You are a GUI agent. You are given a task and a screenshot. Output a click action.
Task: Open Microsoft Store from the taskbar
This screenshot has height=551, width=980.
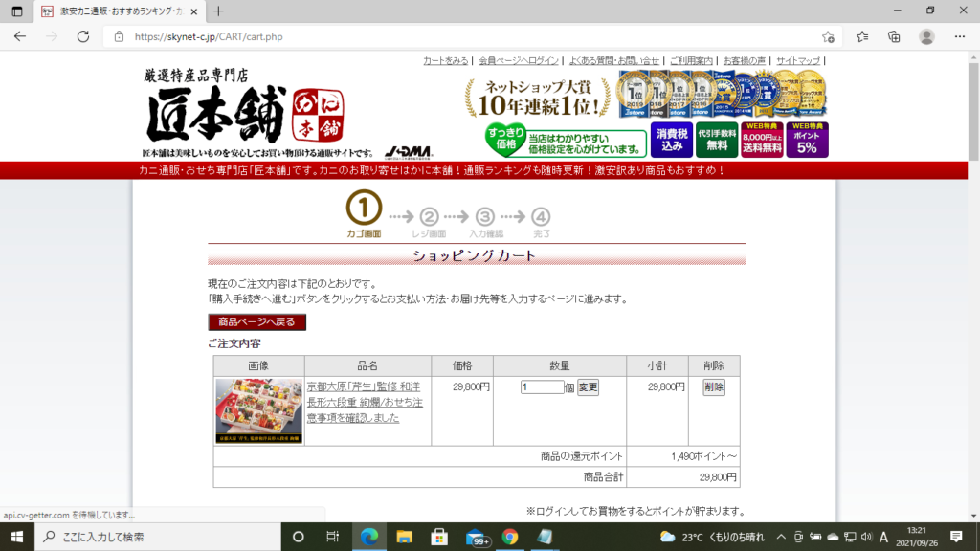(439, 537)
